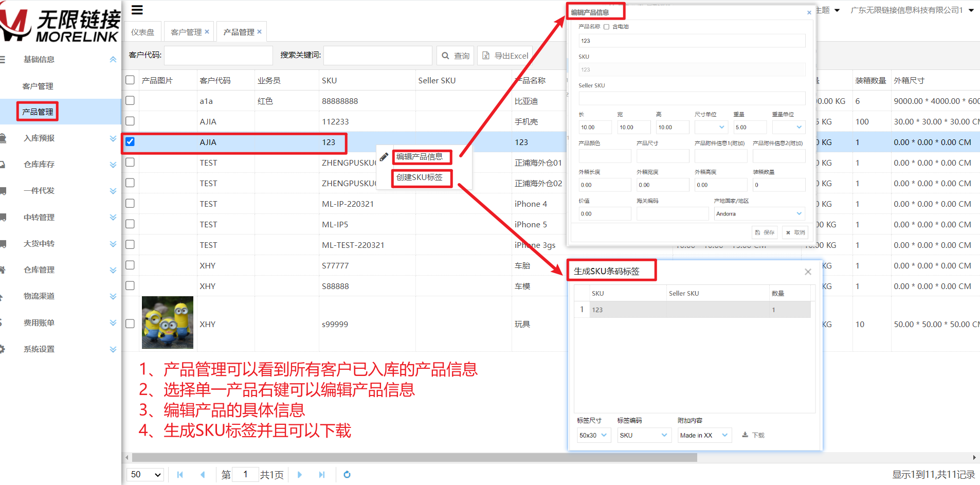The width and height of the screenshot is (980, 485).
Task: Close the 客户管理 tab with its x
Action: (x=207, y=31)
